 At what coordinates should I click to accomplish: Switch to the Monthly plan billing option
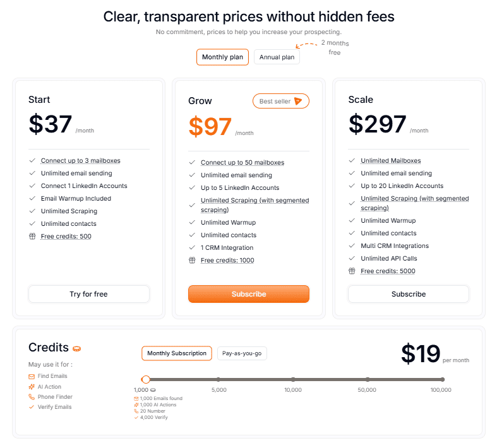pos(222,57)
